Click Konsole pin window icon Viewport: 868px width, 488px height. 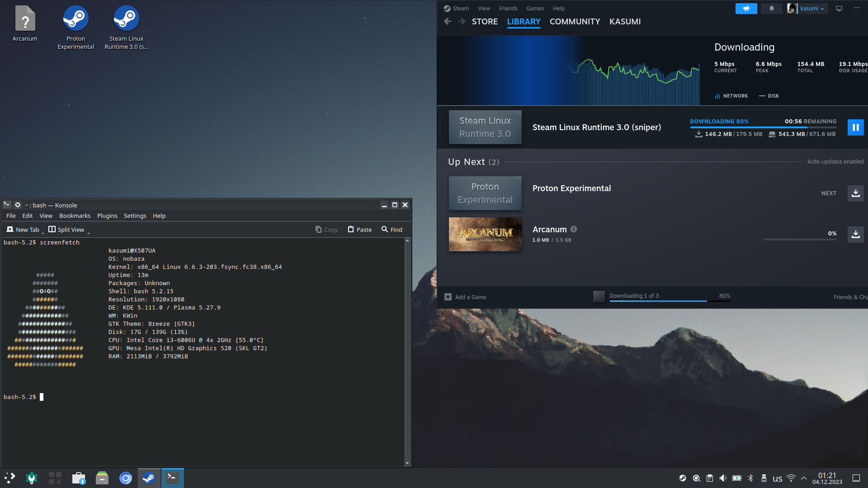18,205
